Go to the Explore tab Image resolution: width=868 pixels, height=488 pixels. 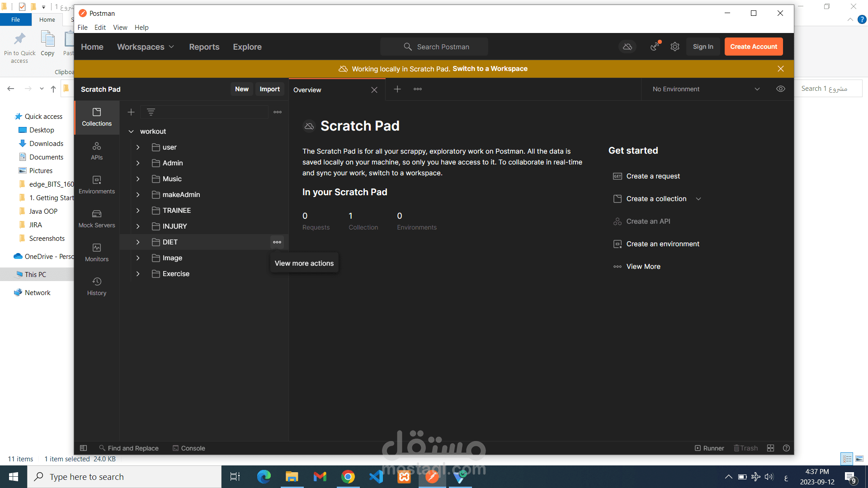pos(247,47)
